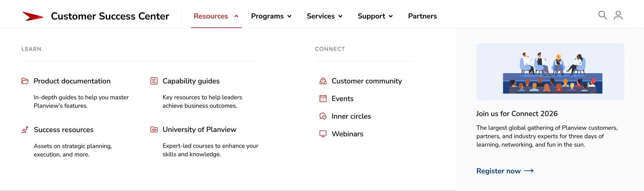The height and width of the screenshot is (191, 644).
Task: Visit the Customer community link
Action: click(x=367, y=81)
